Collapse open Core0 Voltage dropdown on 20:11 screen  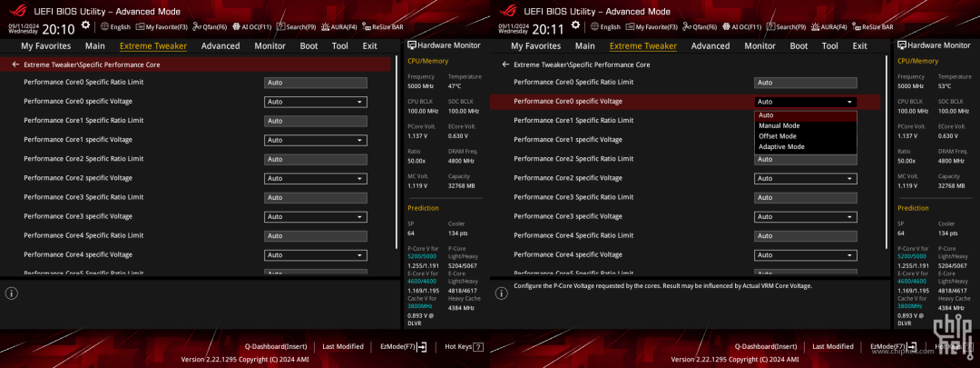[806, 102]
